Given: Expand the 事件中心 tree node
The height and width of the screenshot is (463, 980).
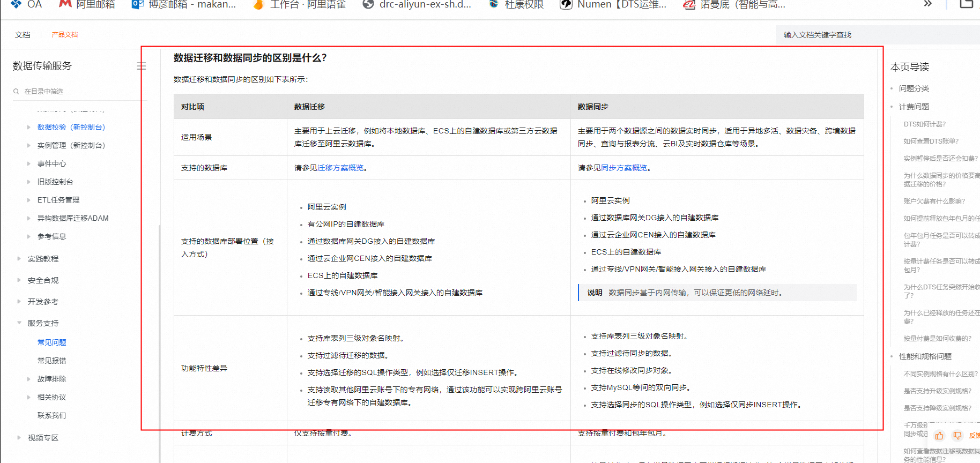Looking at the screenshot, I should click(x=28, y=163).
